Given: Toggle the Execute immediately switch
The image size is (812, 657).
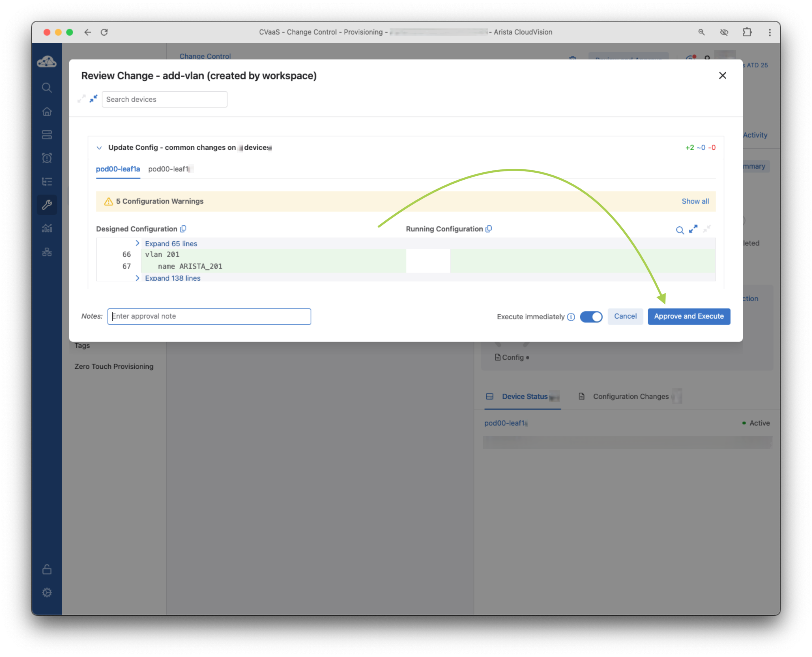Looking at the screenshot, I should (x=591, y=317).
